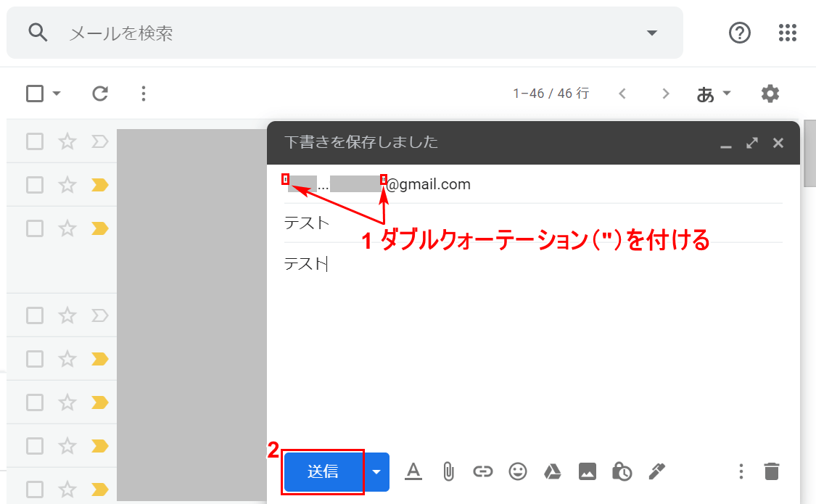Check the third email row checkbox

click(35, 228)
